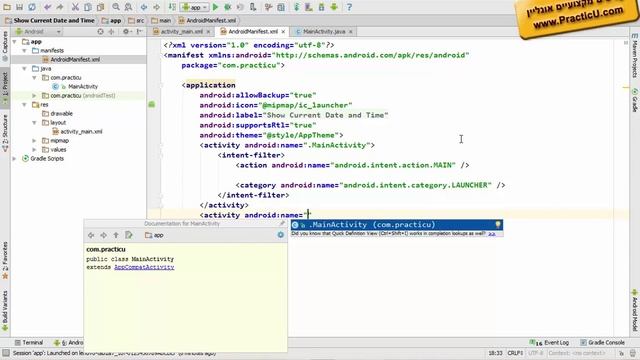The height and width of the screenshot is (360, 640).
Task: Expand the mipmap folder
Action: coord(34,140)
